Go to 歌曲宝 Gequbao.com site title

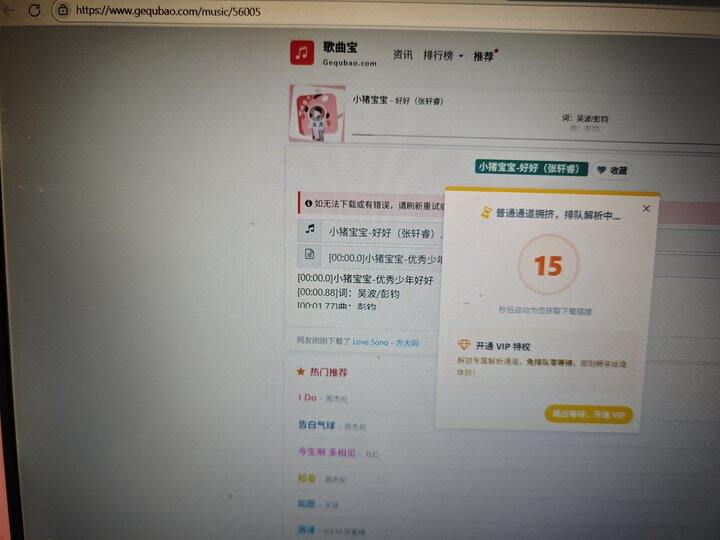pos(349,54)
